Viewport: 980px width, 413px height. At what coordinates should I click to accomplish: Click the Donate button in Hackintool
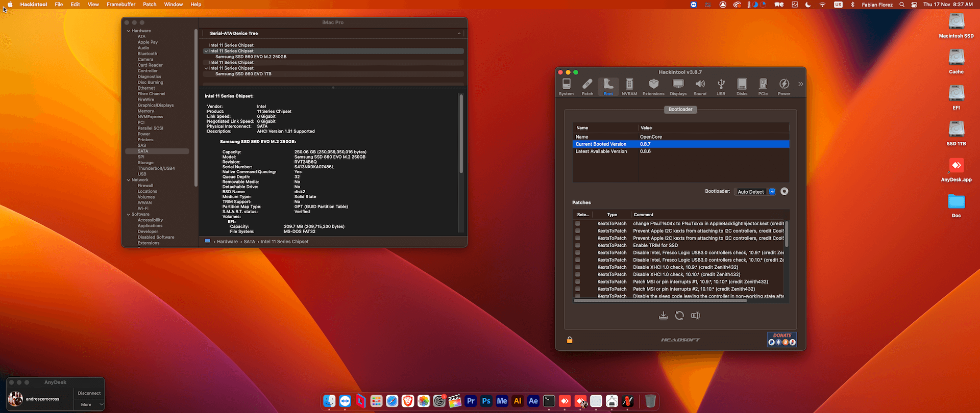[x=782, y=340]
